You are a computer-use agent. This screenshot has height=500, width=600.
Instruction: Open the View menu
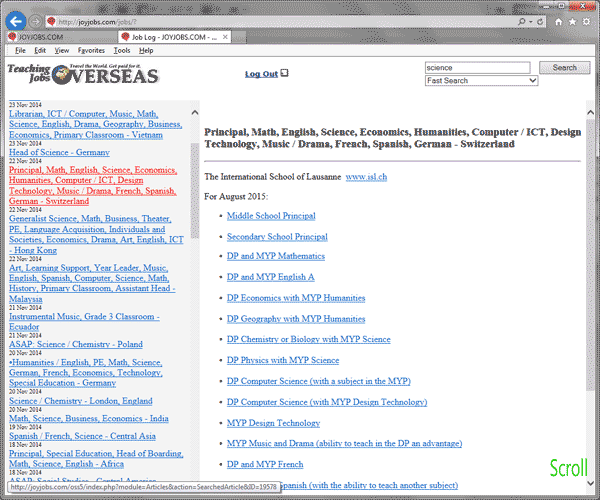pos(62,50)
